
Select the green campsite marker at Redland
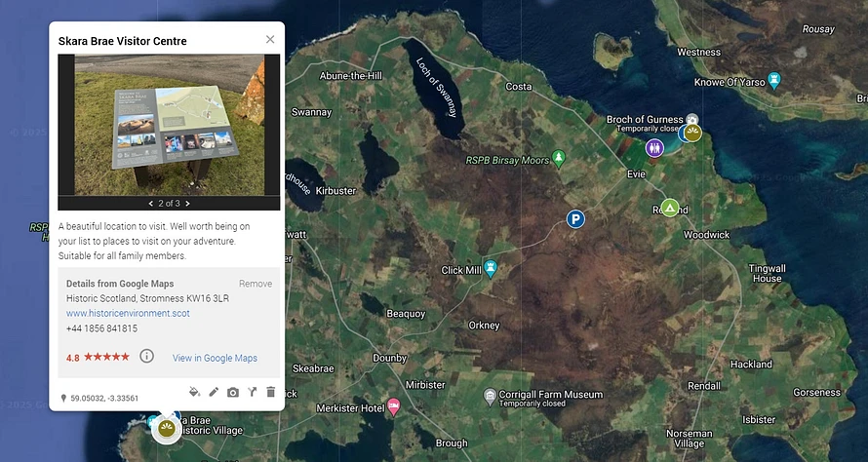[670, 208]
